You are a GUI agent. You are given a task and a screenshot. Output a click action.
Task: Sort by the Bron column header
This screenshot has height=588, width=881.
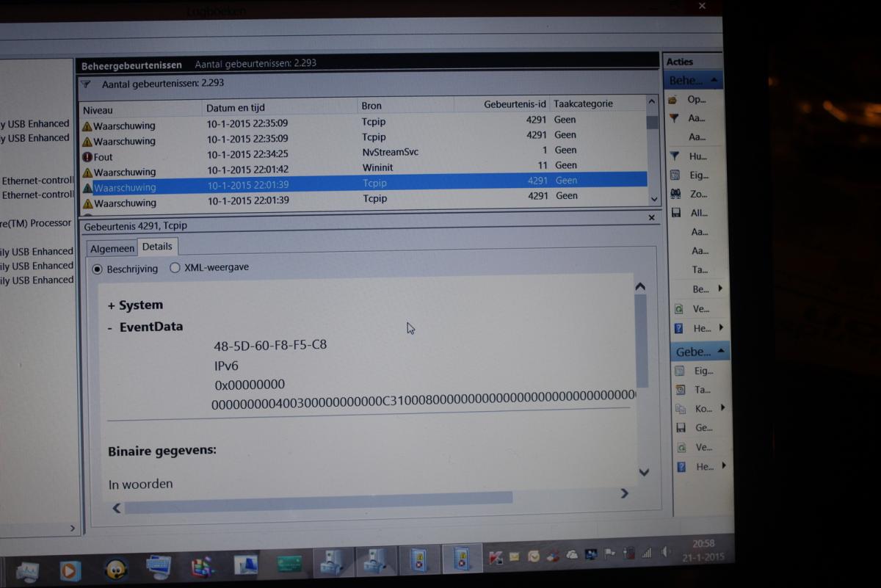point(406,106)
